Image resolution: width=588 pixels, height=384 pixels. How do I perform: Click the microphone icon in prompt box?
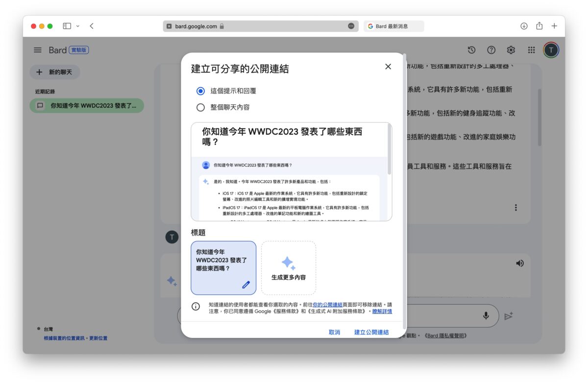(486, 316)
